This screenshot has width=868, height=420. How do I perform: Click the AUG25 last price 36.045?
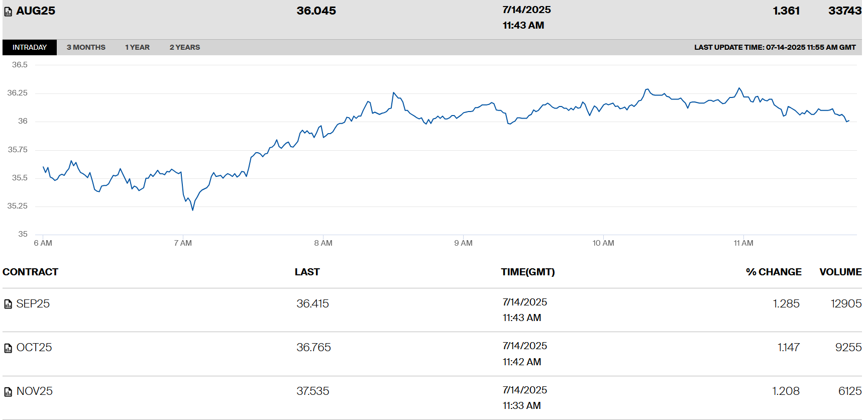tap(316, 11)
